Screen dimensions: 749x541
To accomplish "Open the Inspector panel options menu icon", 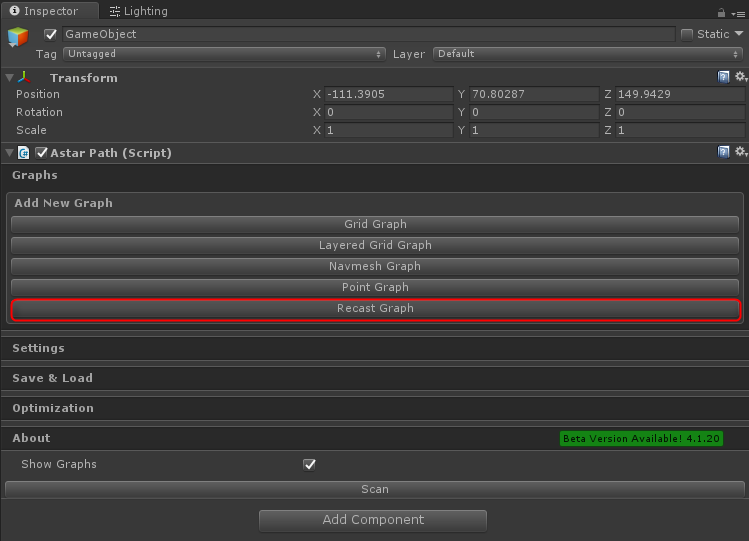I will (738, 13).
